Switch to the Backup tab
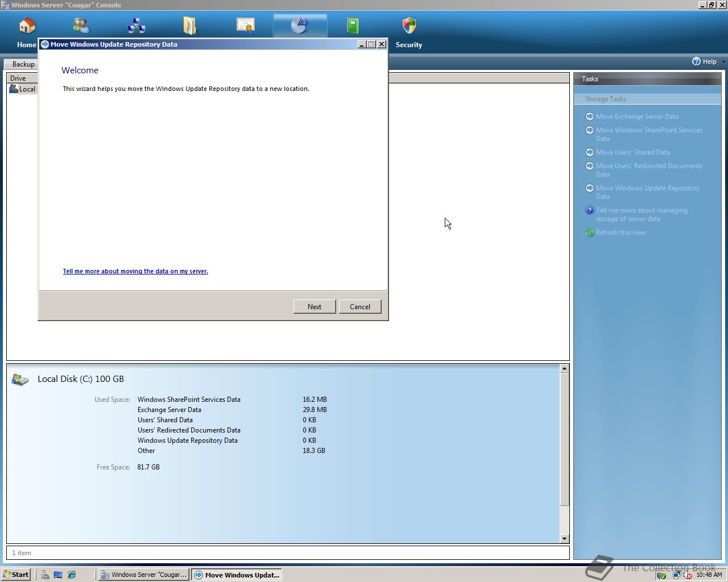The width and height of the screenshot is (728, 582). tap(21, 64)
